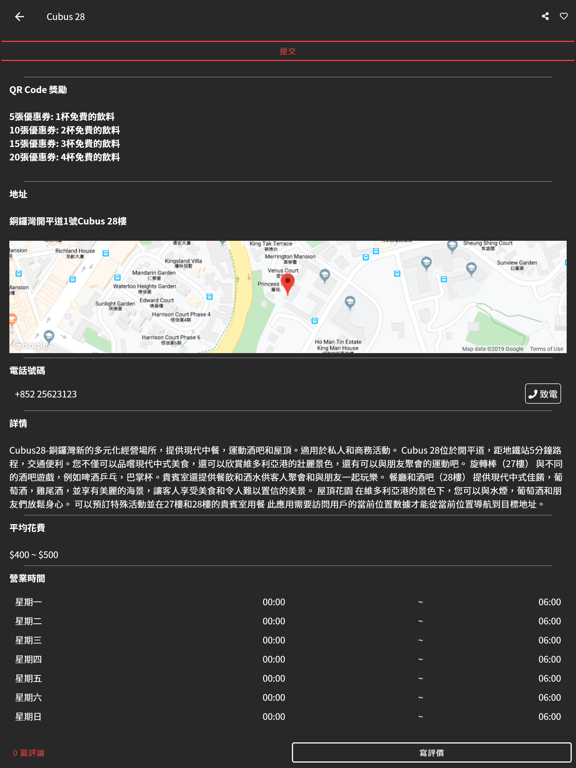
Task: Go back using the arrow icon
Action: pos(20,17)
